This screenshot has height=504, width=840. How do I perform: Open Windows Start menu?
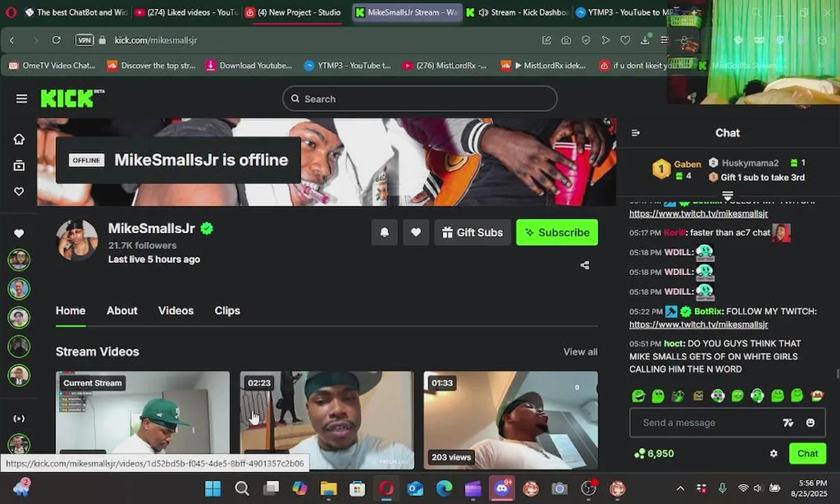click(213, 488)
